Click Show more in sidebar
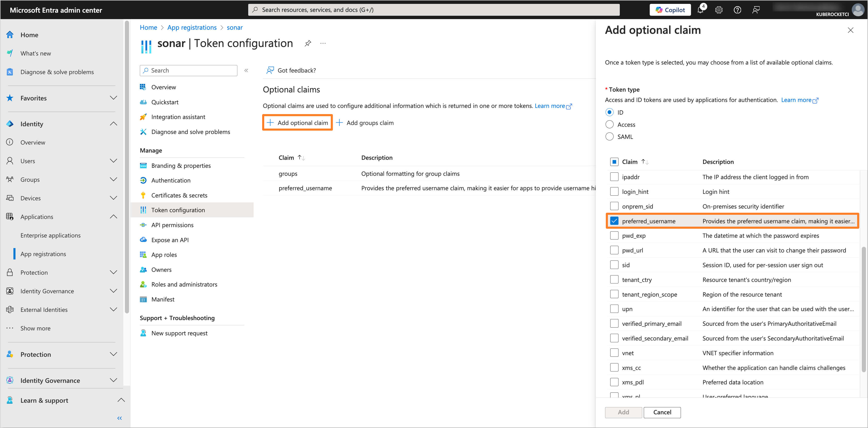 pyautogui.click(x=35, y=328)
